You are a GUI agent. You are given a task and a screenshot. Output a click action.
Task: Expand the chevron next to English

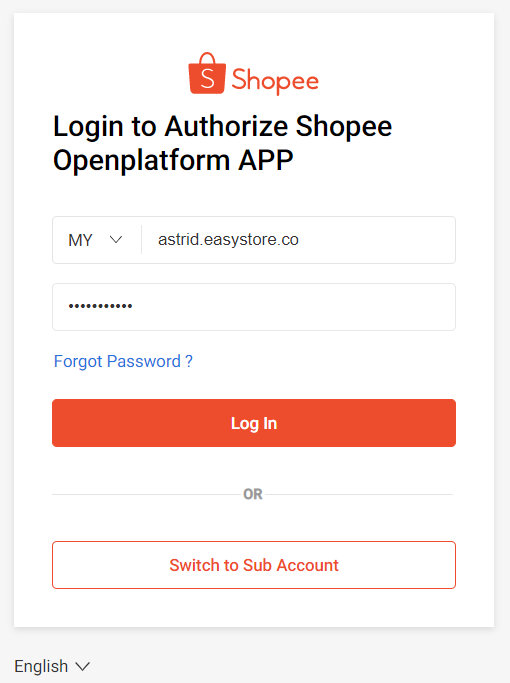[x=82, y=666]
